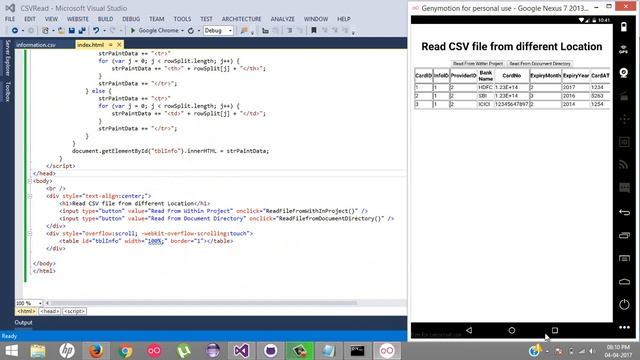Open the FILE menu
This screenshot has width=640, height=360.
pos(10,19)
